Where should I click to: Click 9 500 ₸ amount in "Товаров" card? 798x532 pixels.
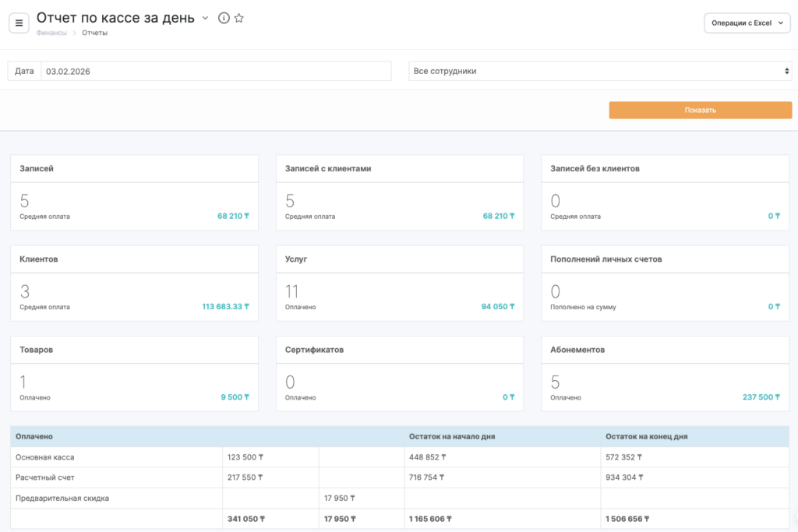[235, 397]
